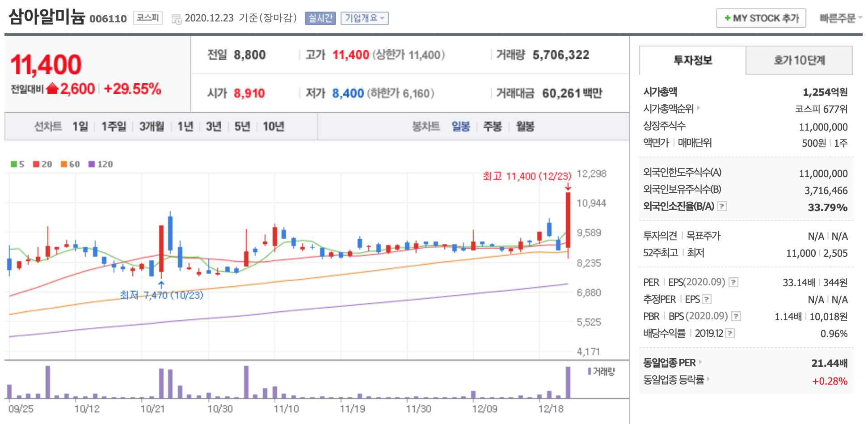
Task: Click the purple 120-day moving average legend marker
Action: pos(92,164)
